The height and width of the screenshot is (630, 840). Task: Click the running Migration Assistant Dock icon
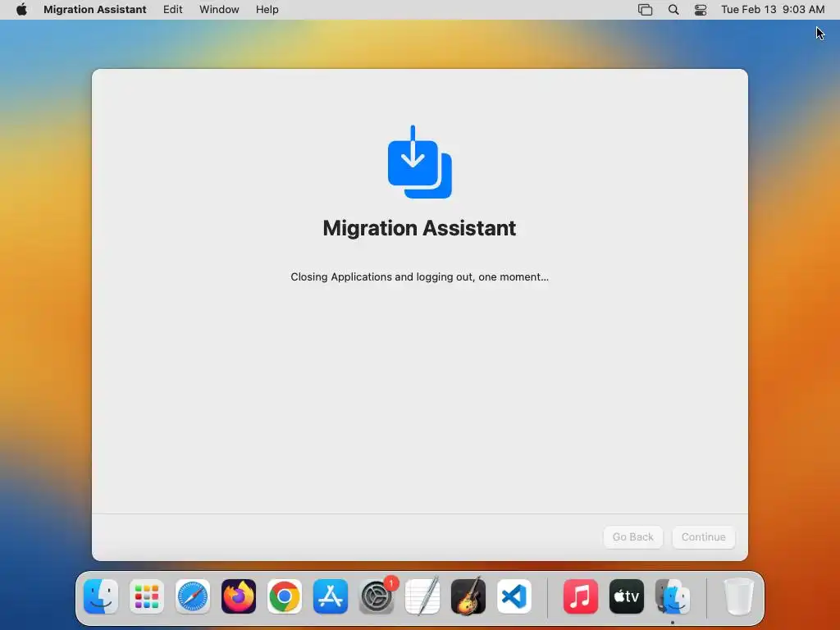(673, 596)
